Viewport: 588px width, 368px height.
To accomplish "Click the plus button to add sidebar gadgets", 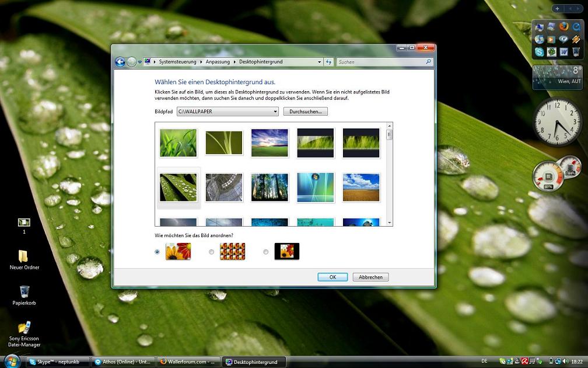I will pos(558,9).
